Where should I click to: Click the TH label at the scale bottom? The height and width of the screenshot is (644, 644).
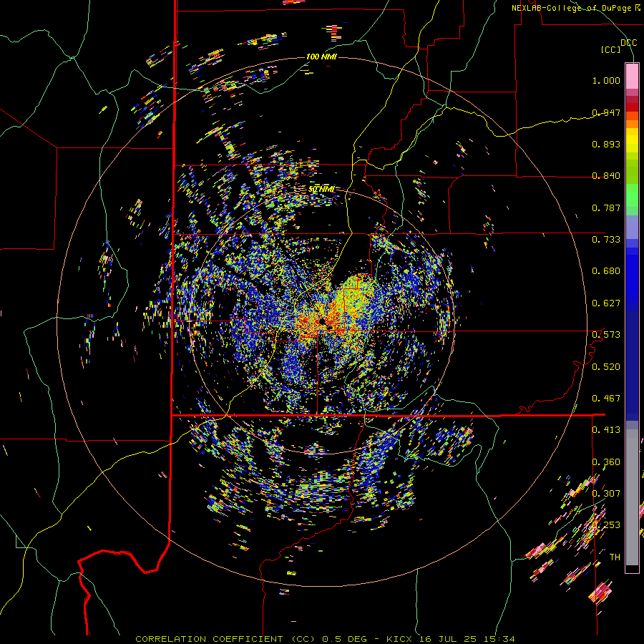click(615, 557)
